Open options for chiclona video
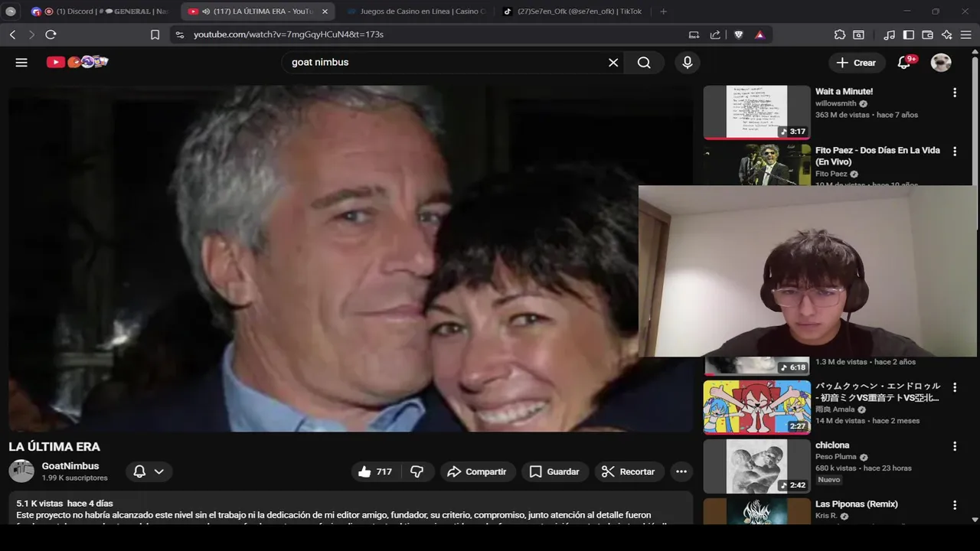This screenshot has width=980, height=551. (x=954, y=446)
